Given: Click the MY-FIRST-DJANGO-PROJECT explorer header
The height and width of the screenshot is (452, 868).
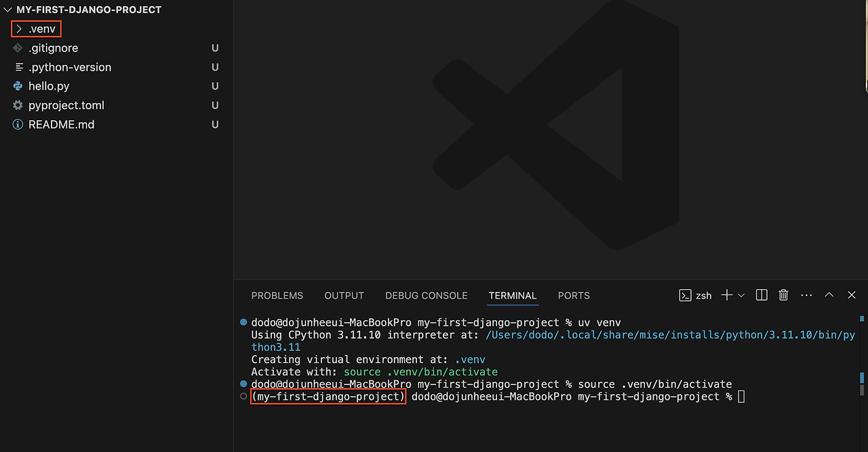Looking at the screenshot, I should coord(89,10).
